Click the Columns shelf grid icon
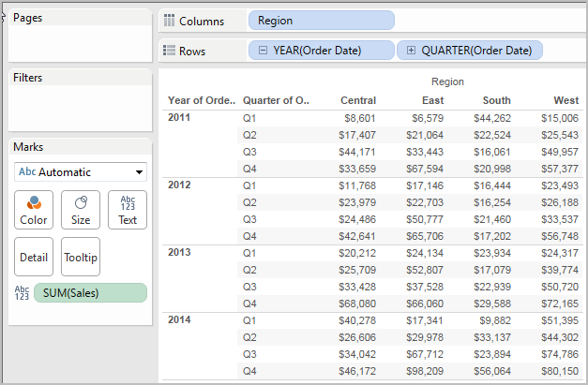588x385 pixels. pyautogui.click(x=169, y=21)
